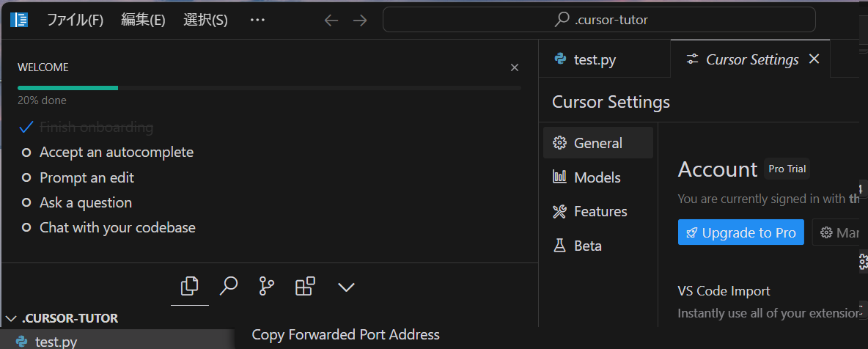868x349 pixels.
Task: Click the Upgrade to Pro button
Action: click(x=740, y=232)
